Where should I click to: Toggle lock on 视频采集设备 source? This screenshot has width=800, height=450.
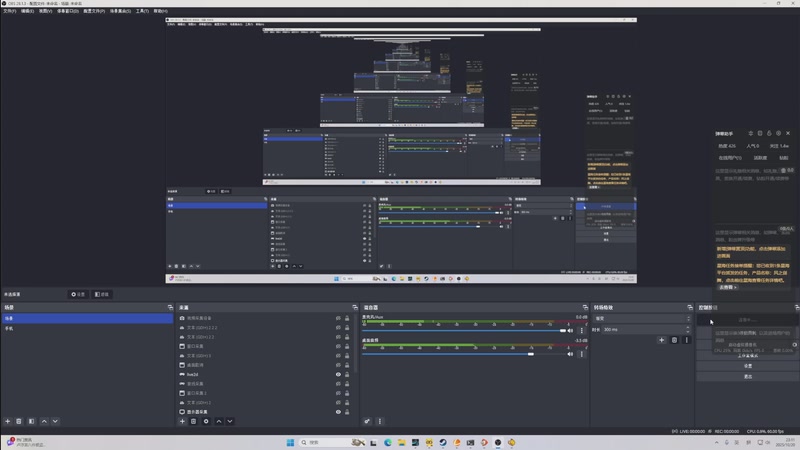[x=347, y=318]
